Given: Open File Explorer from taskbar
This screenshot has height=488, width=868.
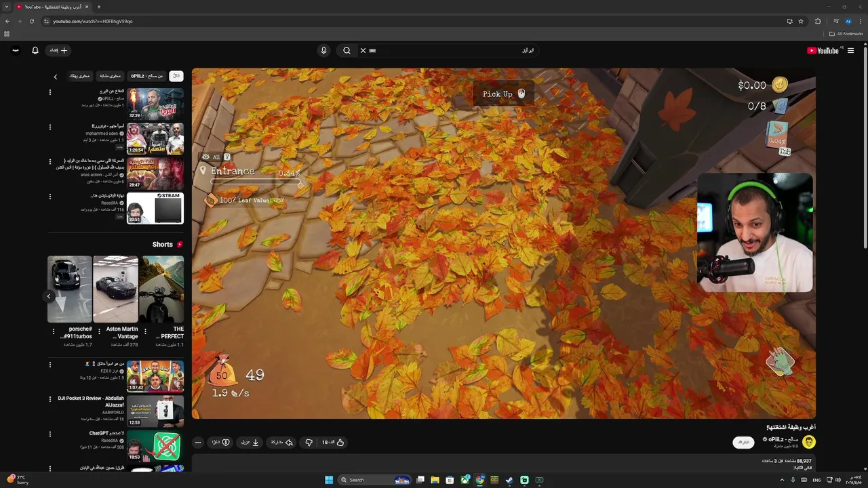Looking at the screenshot, I should coord(435,480).
